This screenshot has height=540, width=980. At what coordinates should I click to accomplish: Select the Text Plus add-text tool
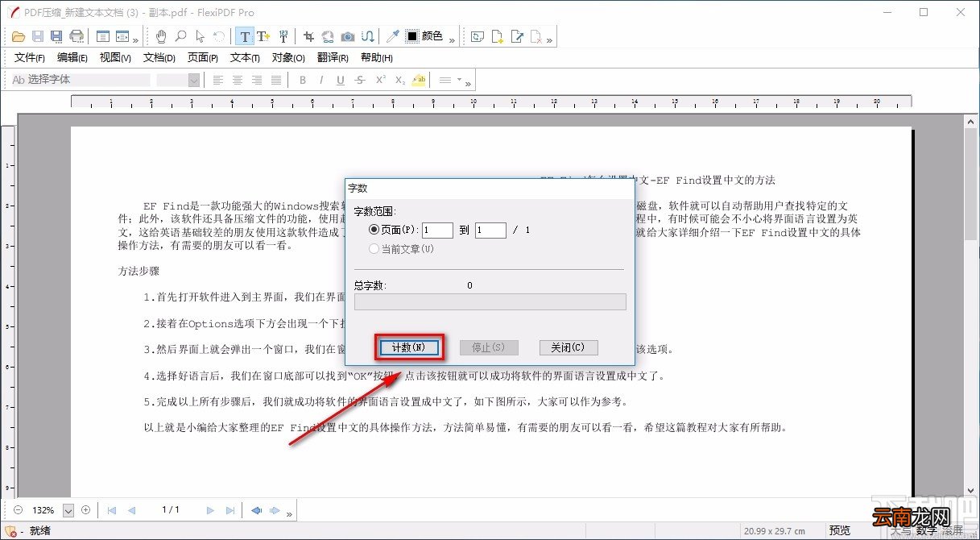point(263,36)
